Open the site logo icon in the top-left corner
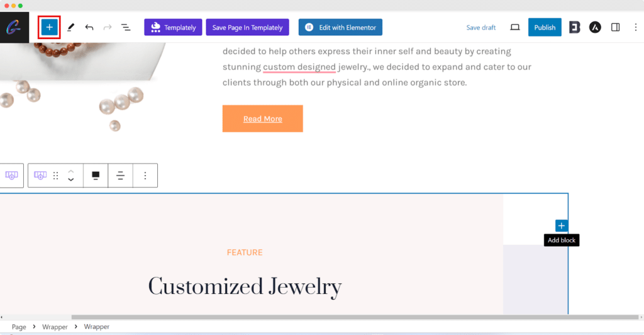 pos(14,28)
